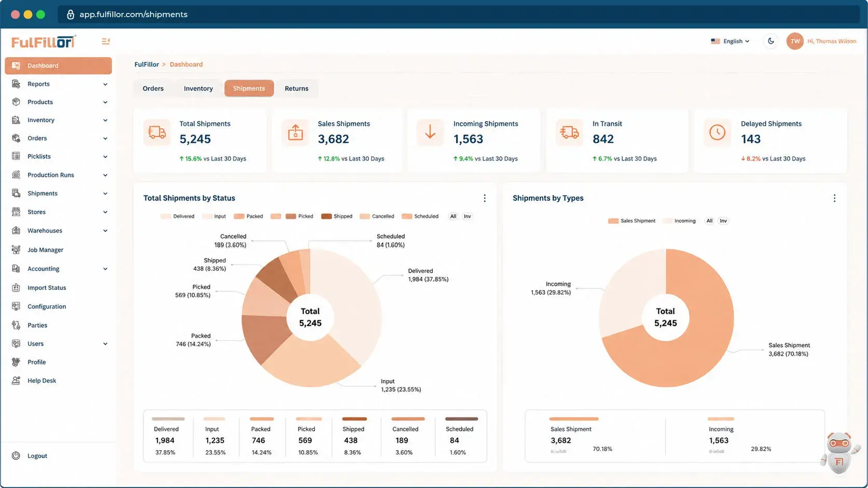Click the Stores shop icon
This screenshot has width=868, height=488.
[16, 212]
